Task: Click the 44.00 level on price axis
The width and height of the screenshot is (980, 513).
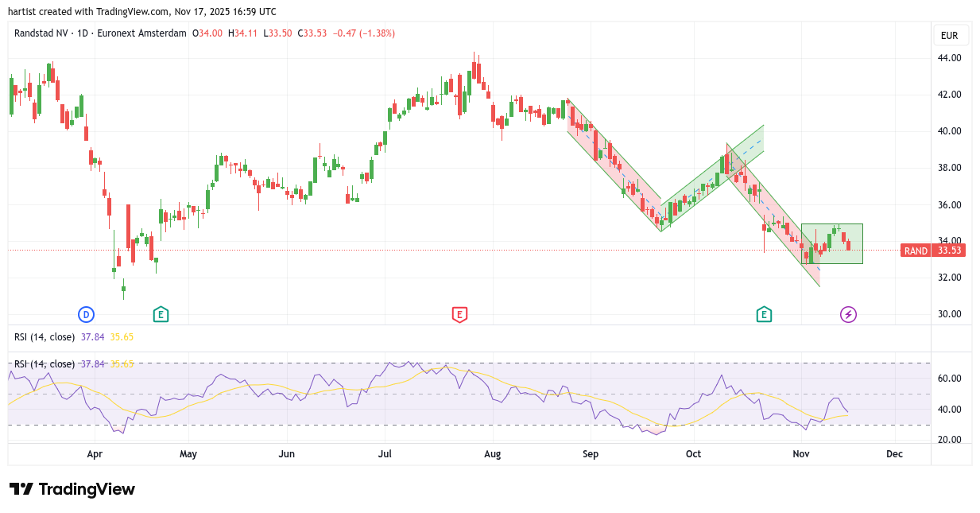Action: click(x=949, y=58)
